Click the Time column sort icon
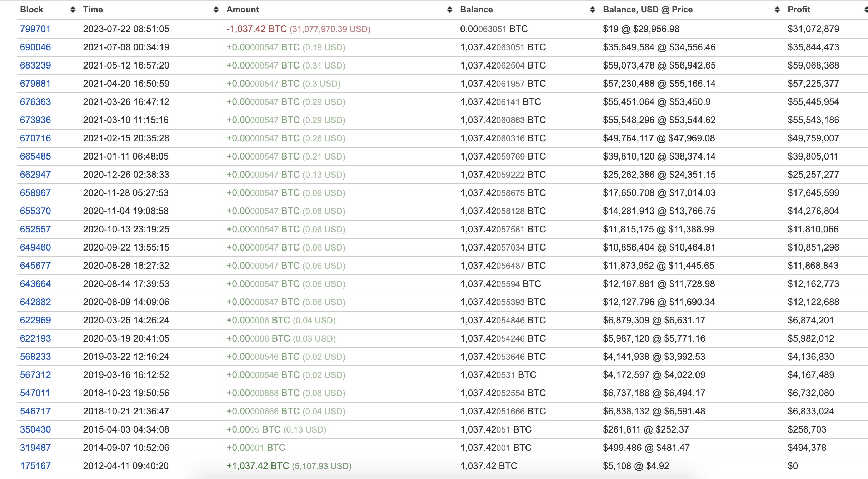This screenshot has width=868, height=479. coord(216,10)
